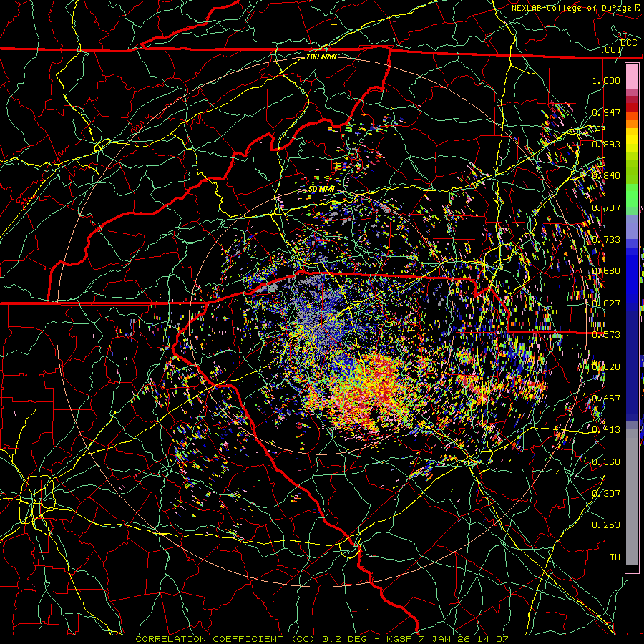This screenshot has height=644, width=644.
Task: Select the 0.893 legend value
Action: coord(606,144)
